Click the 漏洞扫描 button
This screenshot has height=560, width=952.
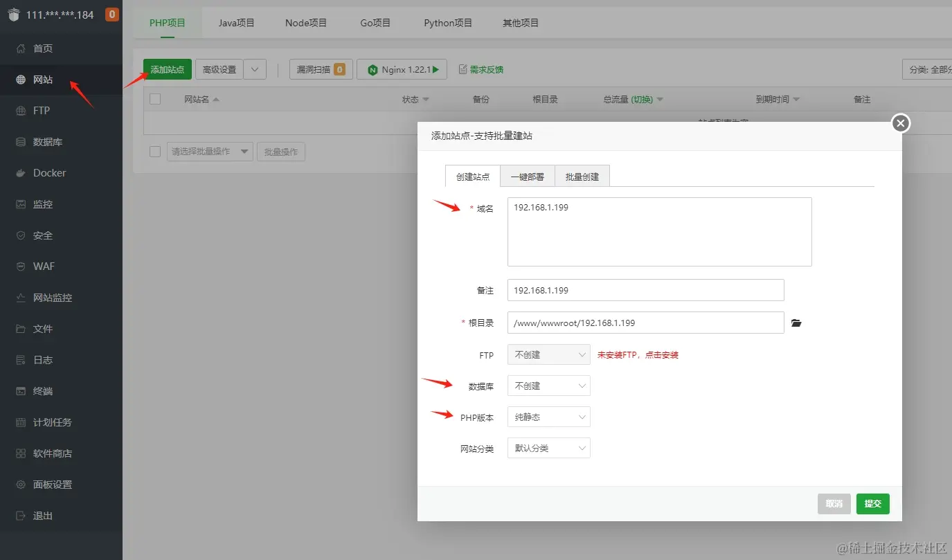[x=321, y=69]
